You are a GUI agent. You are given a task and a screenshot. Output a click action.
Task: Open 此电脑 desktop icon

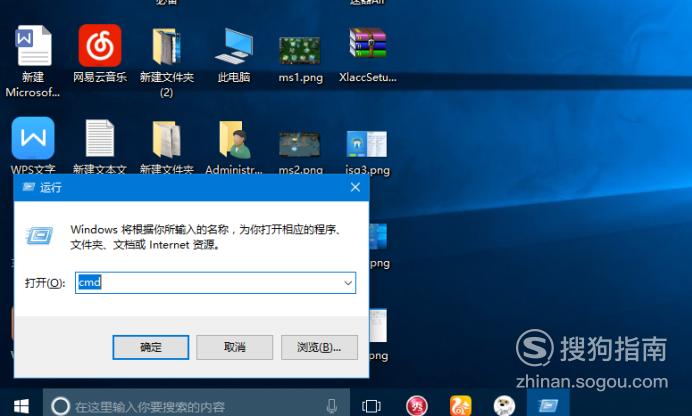click(x=234, y=46)
